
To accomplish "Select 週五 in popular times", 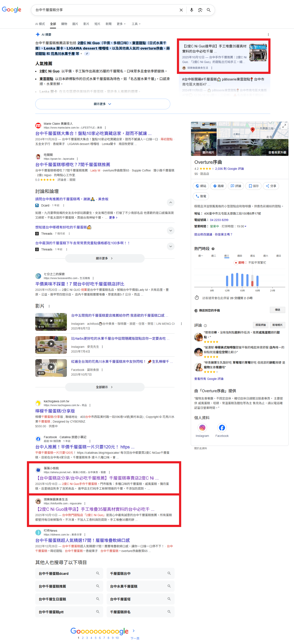I will [253, 256].
